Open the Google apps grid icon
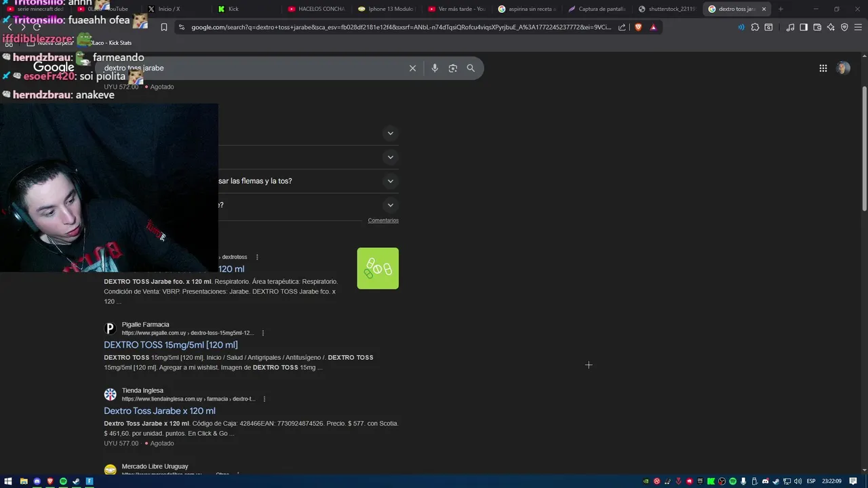Image resolution: width=868 pixels, height=488 pixels. tap(823, 68)
